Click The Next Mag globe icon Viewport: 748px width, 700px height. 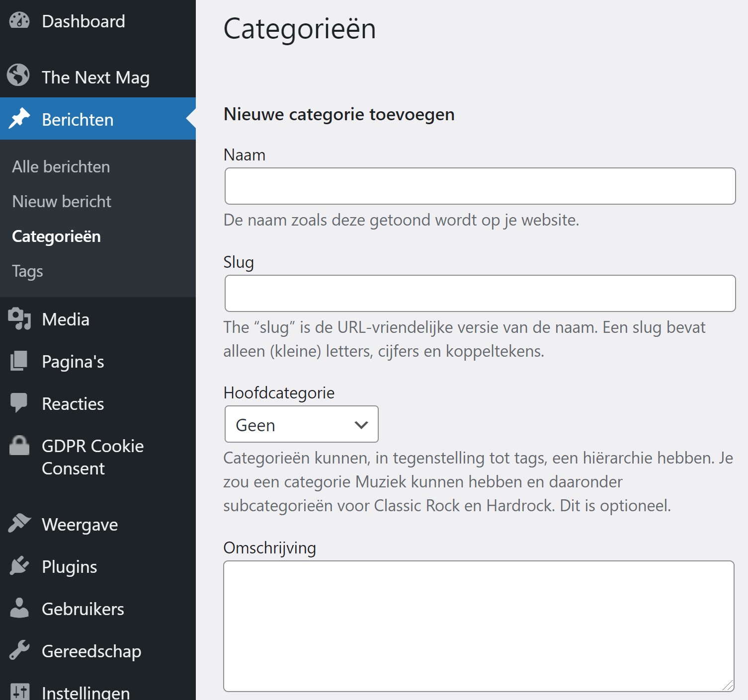click(x=18, y=75)
